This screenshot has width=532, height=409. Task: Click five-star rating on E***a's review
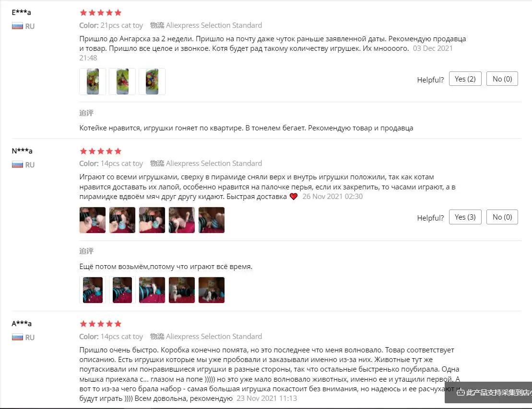click(100, 12)
